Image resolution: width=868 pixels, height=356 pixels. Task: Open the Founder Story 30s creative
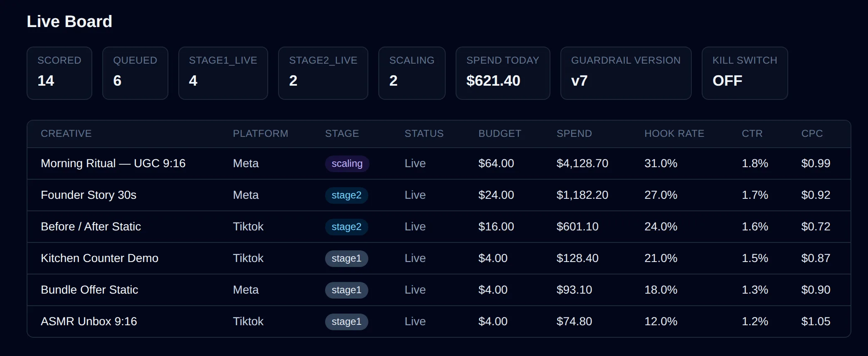click(89, 195)
